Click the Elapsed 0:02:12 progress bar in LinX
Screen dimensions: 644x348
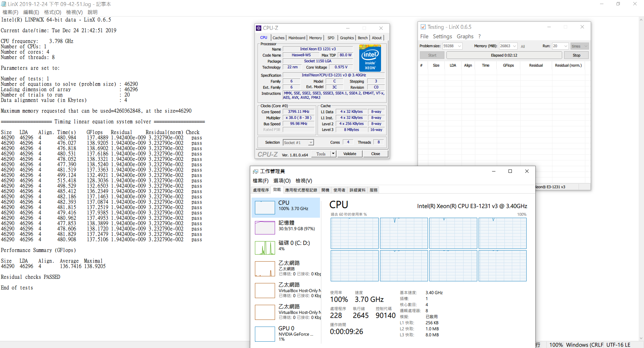(504, 55)
